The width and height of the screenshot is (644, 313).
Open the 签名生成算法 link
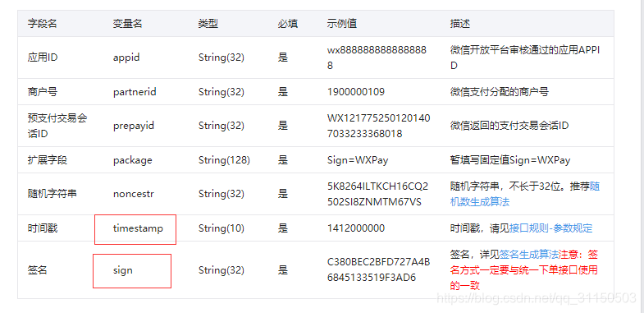pyautogui.click(x=529, y=254)
